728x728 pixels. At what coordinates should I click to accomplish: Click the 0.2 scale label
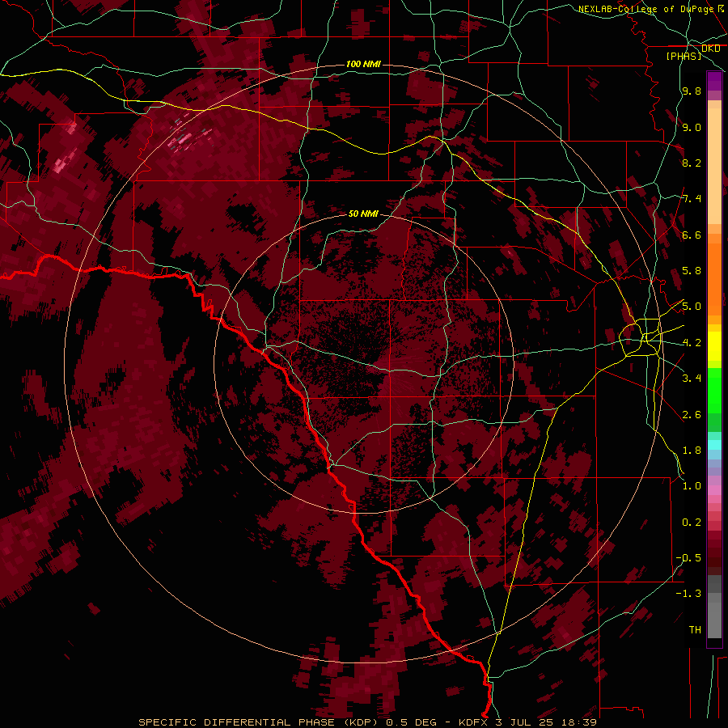coord(692,523)
